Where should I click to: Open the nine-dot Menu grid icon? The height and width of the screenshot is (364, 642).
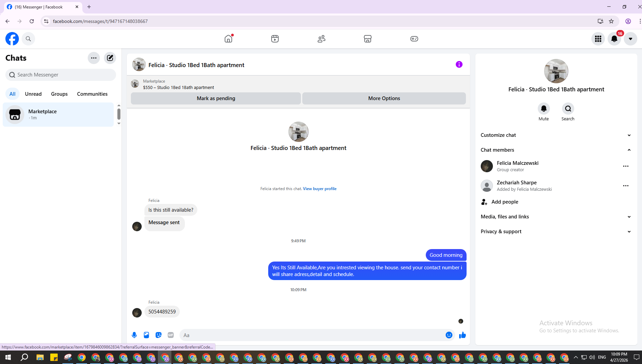click(x=598, y=39)
